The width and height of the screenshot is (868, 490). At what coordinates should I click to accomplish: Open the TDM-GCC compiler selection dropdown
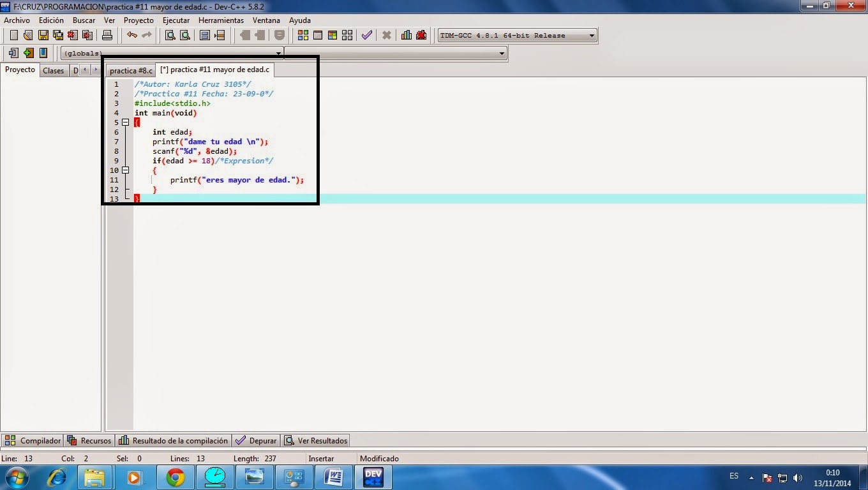590,35
